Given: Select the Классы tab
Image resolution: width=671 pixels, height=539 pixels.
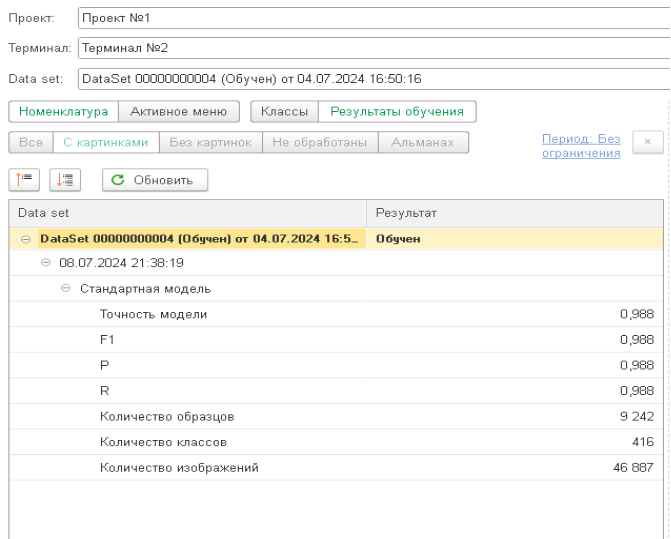Looking at the screenshot, I should pyautogui.click(x=284, y=112).
